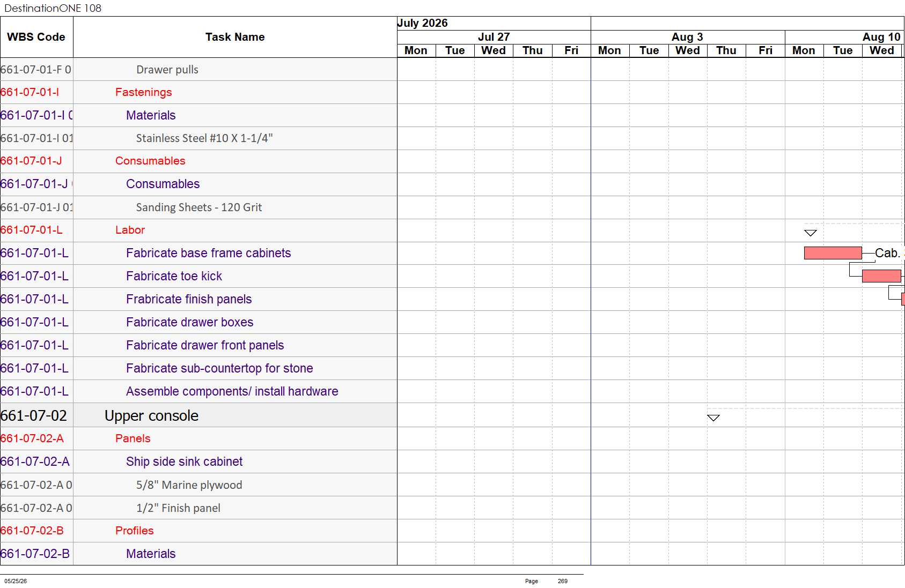Select Fabricate base frame cabinets task name
The height and width of the screenshot is (588, 905).
208,253
